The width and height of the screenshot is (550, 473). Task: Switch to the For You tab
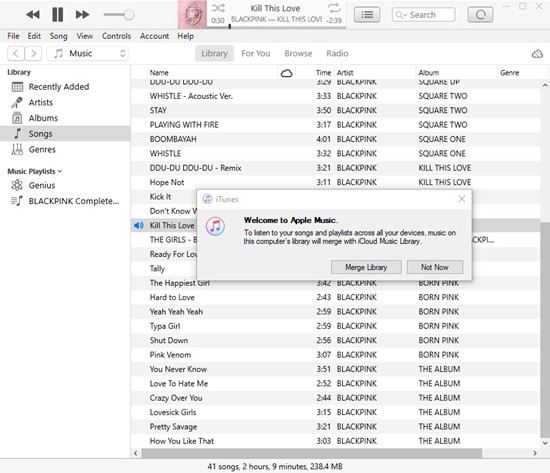256,54
